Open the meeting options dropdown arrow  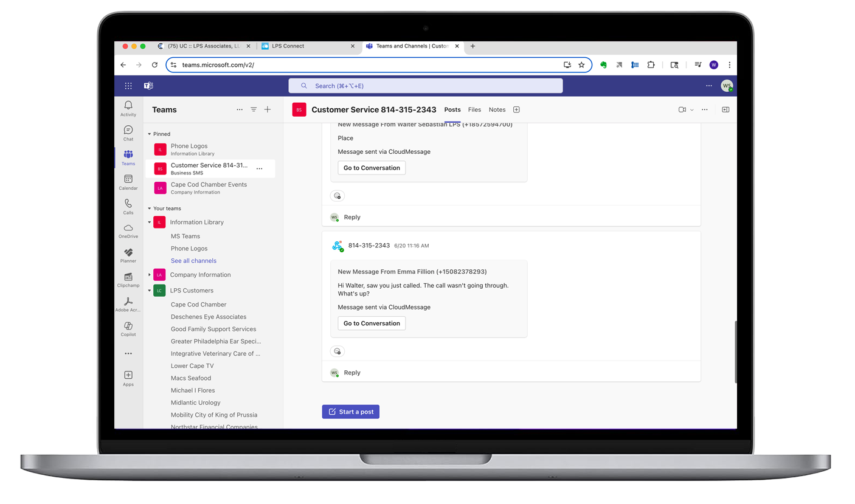(x=692, y=110)
